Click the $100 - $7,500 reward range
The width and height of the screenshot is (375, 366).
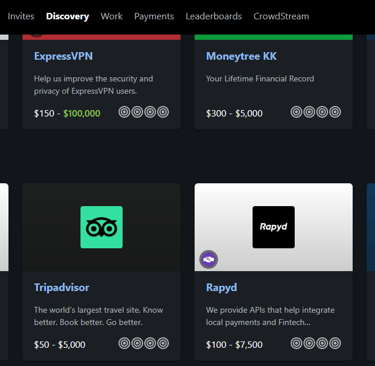pos(234,344)
